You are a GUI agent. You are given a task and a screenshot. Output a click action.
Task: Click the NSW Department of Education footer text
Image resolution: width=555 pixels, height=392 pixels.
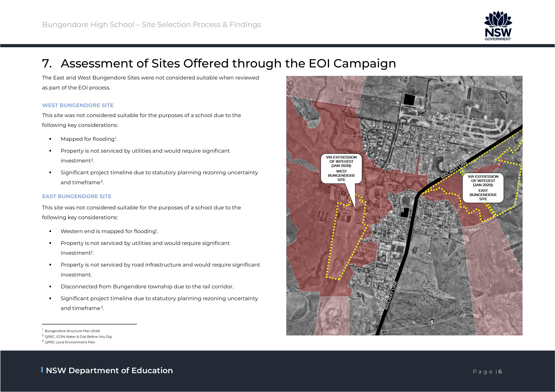(109, 370)
